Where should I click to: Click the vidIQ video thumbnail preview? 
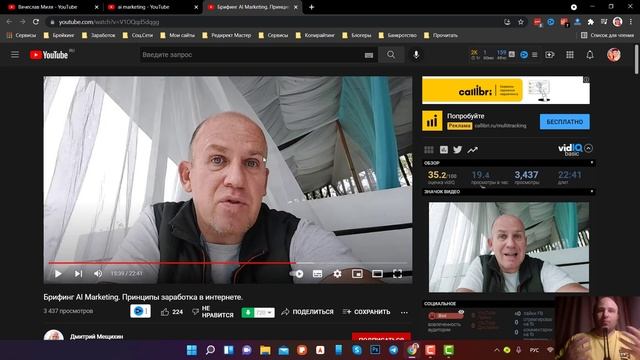[x=509, y=247]
